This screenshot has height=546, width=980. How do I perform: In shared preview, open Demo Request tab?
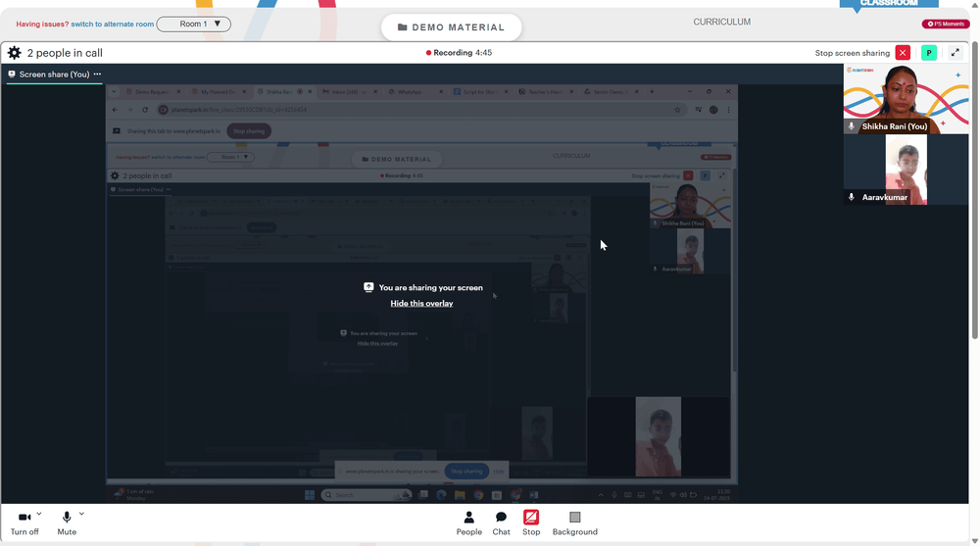click(151, 92)
